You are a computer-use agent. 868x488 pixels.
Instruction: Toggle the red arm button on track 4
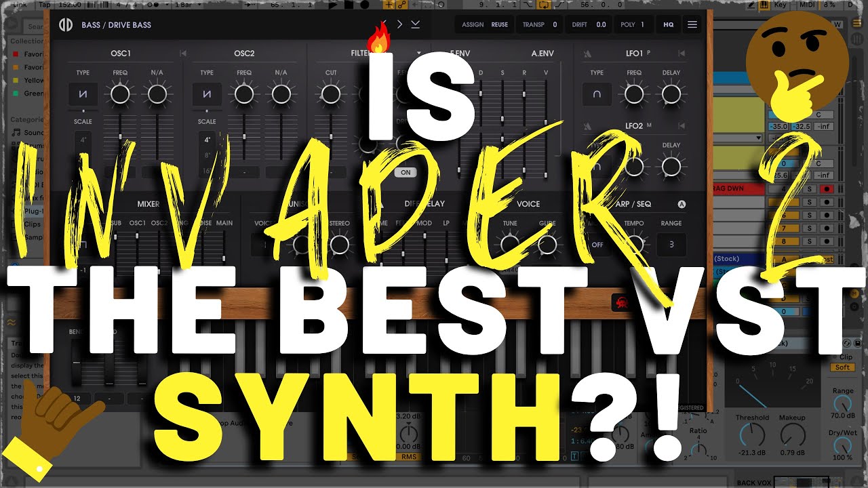(825, 188)
